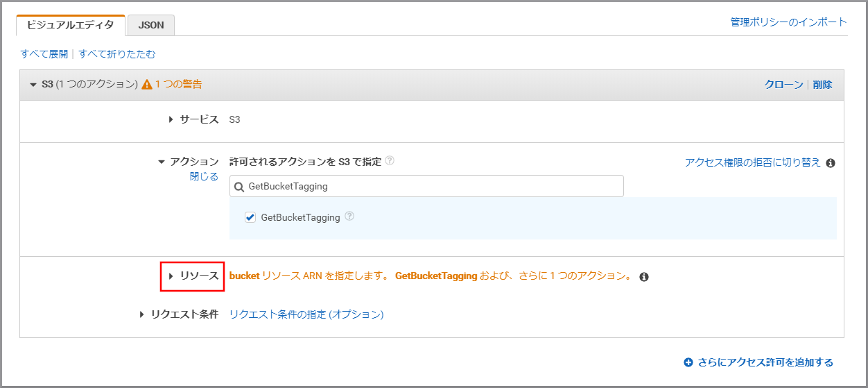Screen dimensions: 868x388
Task: Click the クローン link
Action: coord(783,85)
